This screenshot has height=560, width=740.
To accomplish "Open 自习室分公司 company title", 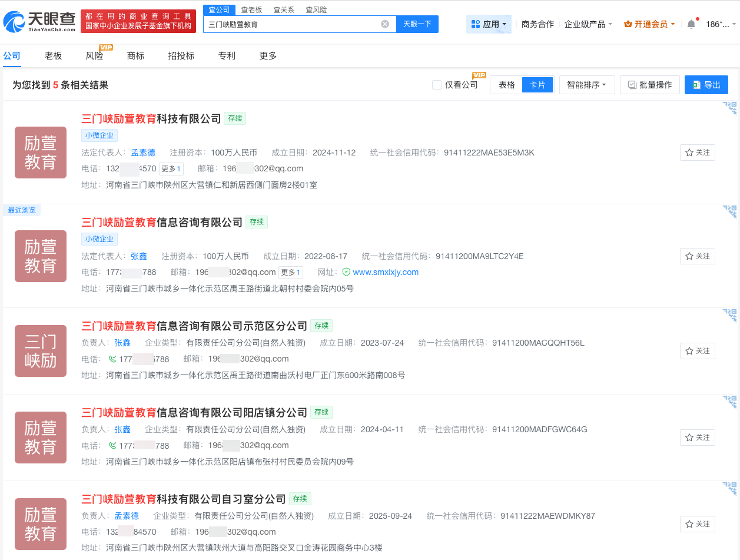I will [184, 499].
